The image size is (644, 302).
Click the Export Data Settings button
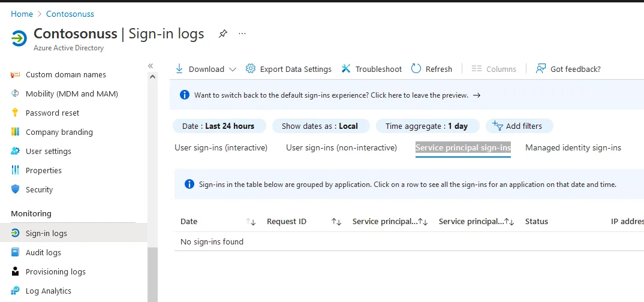tap(288, 69)
